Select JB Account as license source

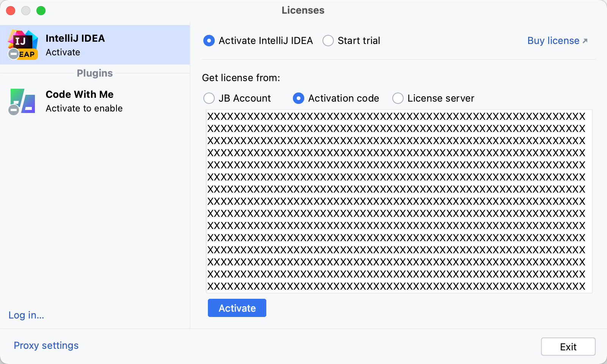(x=209, y=98)
